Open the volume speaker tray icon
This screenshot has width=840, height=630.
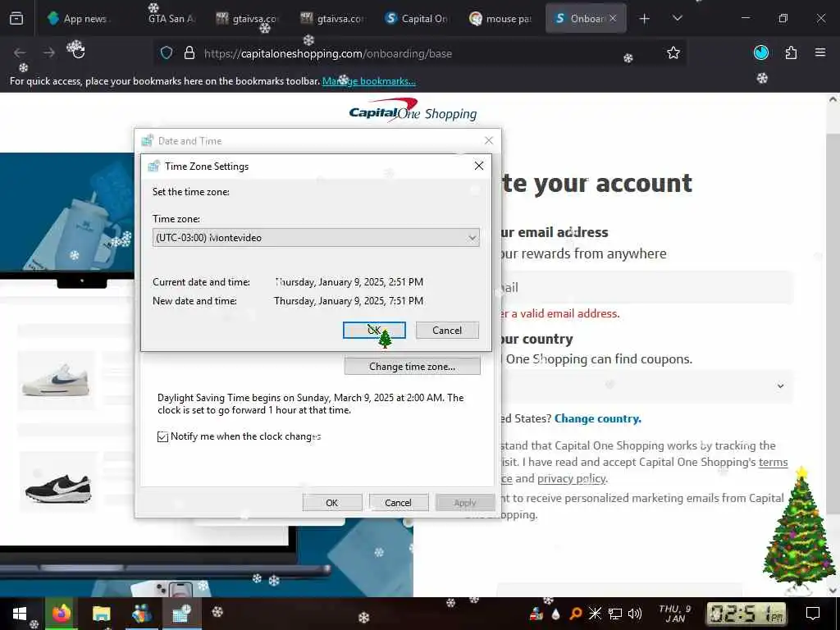click(635, 614)
